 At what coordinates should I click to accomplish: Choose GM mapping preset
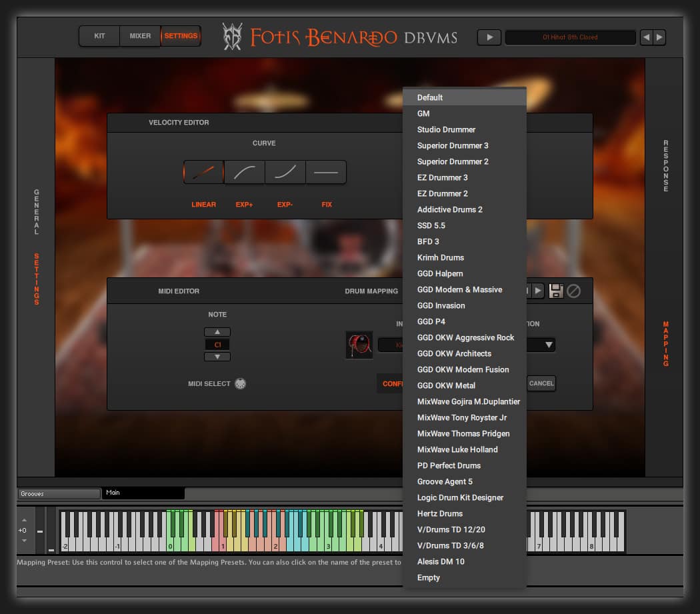coord(464,113)
